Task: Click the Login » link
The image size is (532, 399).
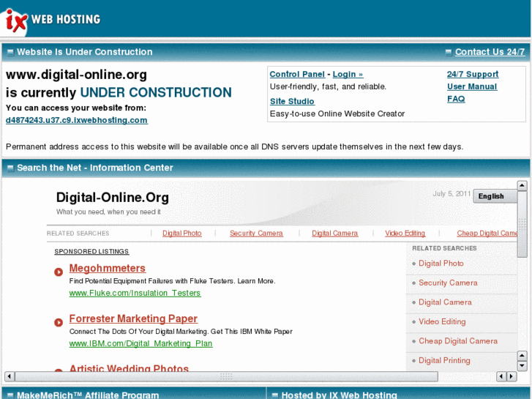Action: pyautogui.click(x=348, y=74)
